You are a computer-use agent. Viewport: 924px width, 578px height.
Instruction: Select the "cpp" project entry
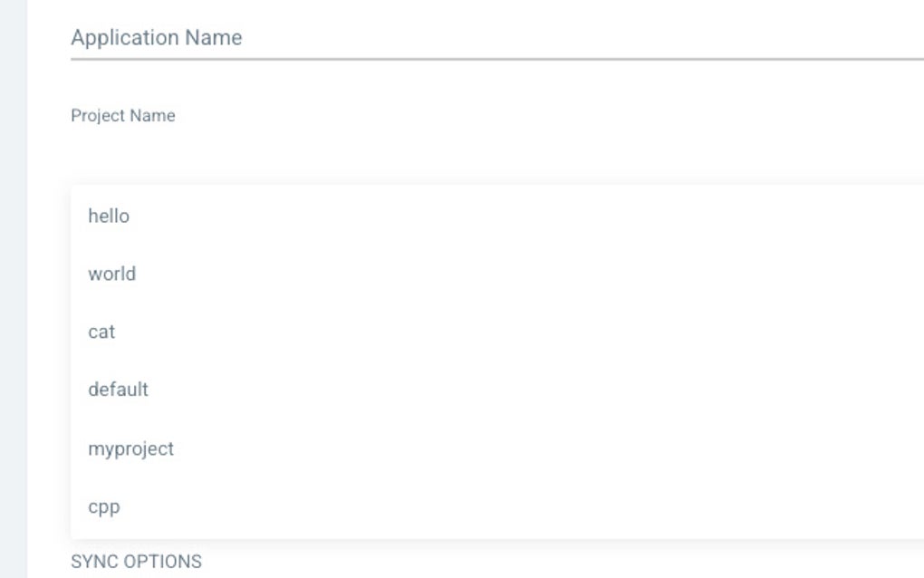[103, 506]
